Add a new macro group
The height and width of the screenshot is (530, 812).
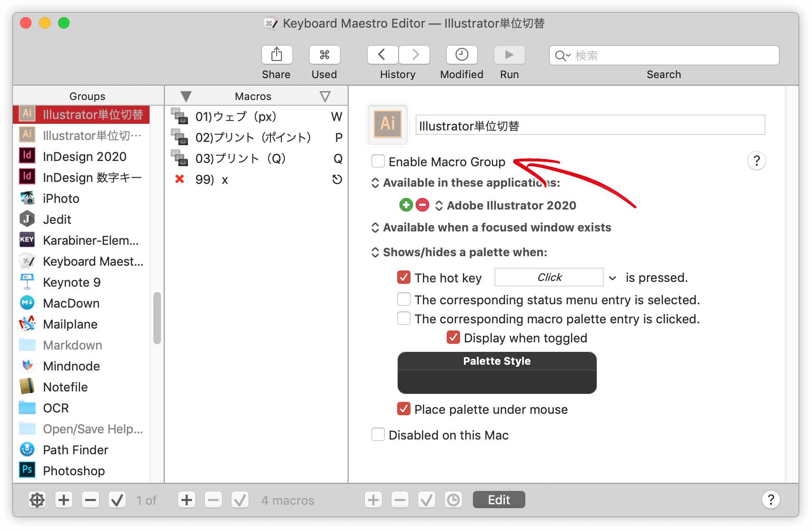point(64,500)
